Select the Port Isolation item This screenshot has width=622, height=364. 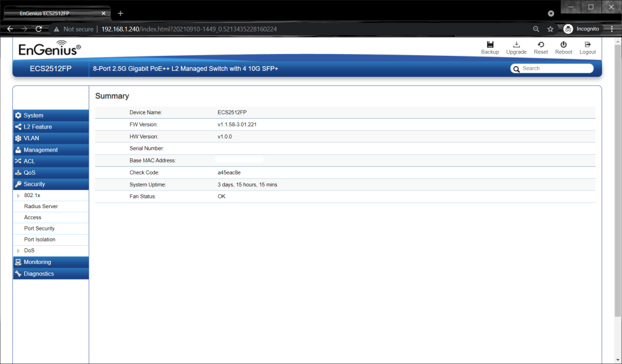[39, 240]
